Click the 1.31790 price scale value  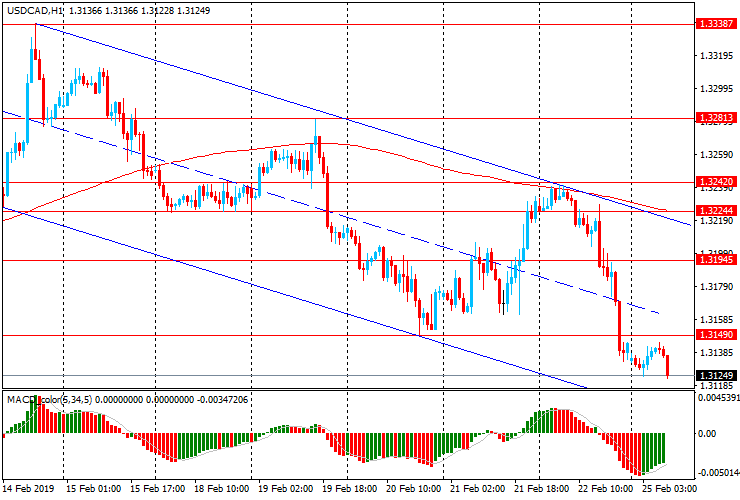coord(716,287)
